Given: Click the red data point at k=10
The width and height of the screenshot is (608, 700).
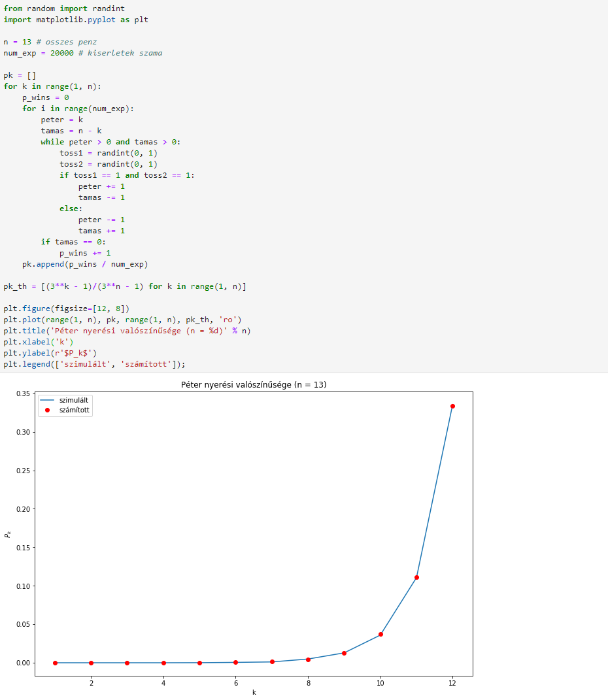Looking at the screenshot, I should 380,635.
